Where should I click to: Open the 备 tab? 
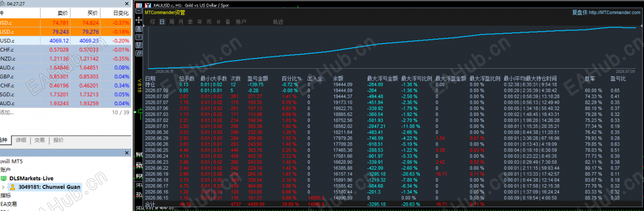[x=227, y=22]
